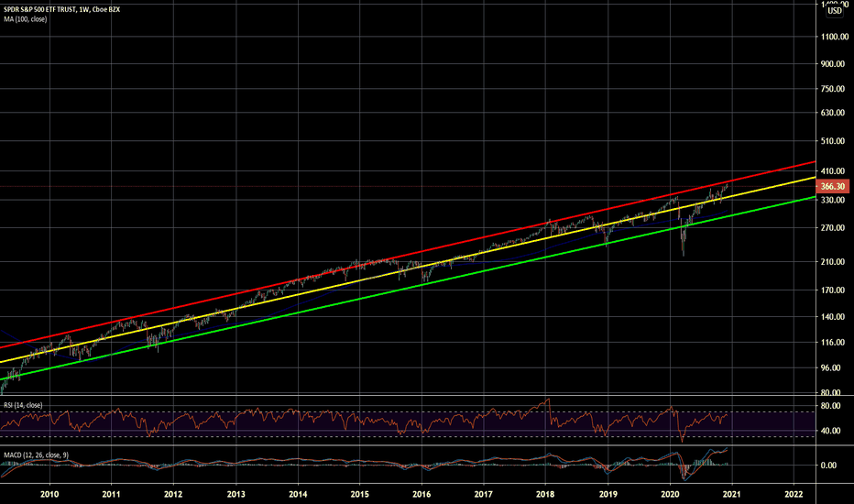854x504 pixels.
Task: Click the 2020 label on time axis
Action: [x=670, y=494]
